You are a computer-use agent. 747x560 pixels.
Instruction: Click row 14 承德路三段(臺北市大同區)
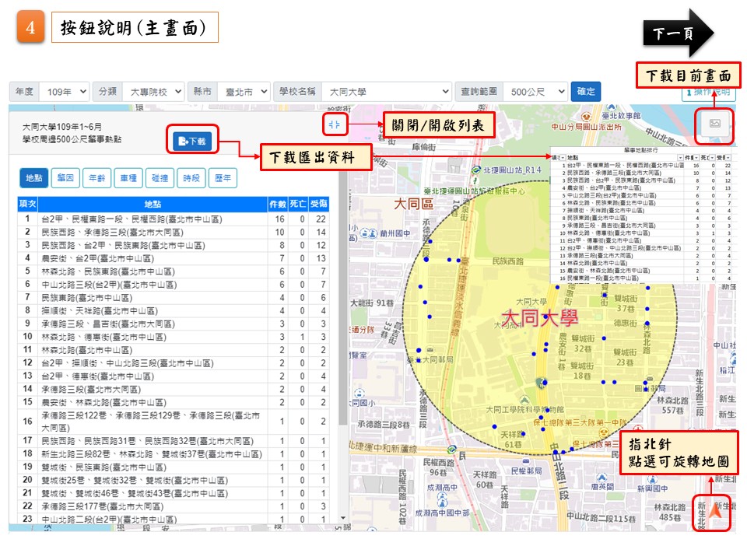click(174, 390)
